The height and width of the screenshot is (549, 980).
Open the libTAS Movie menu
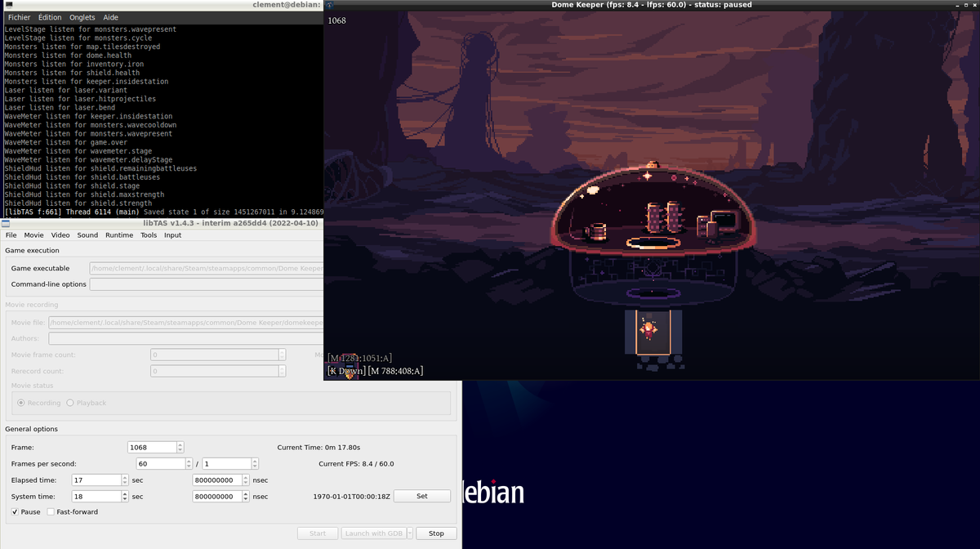pos(33,235)
